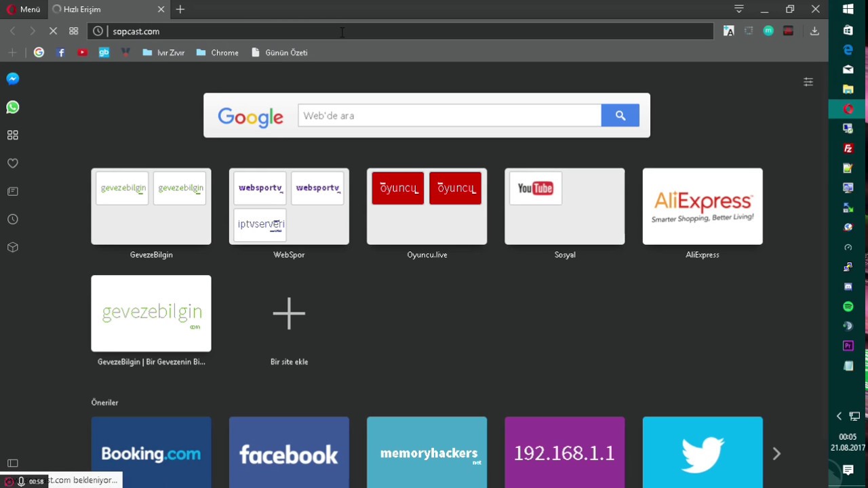The width and height of the screenshot is (868, 488).
Task: Open the Günün Özeti bookmark
Action: (x=279, y=52)
